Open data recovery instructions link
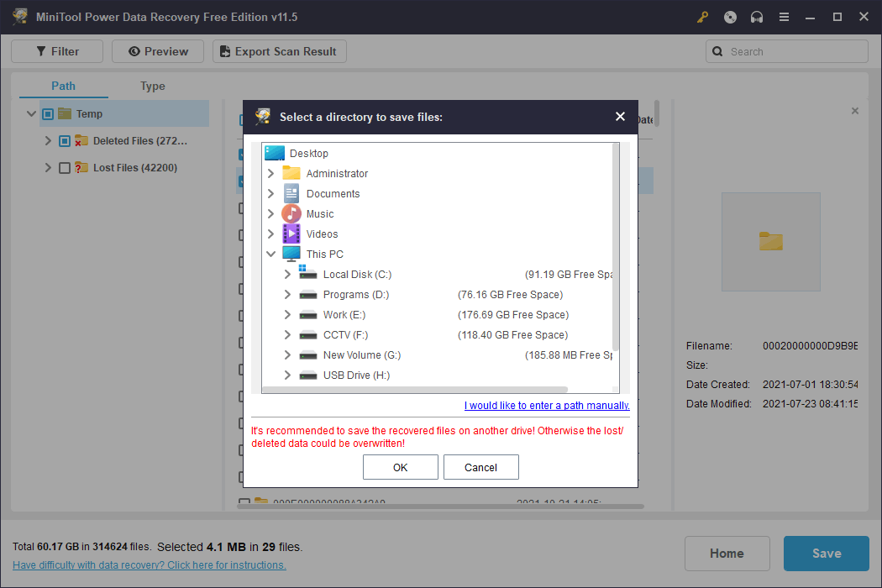Screen dimensions: 882x588 pos(149,565)
